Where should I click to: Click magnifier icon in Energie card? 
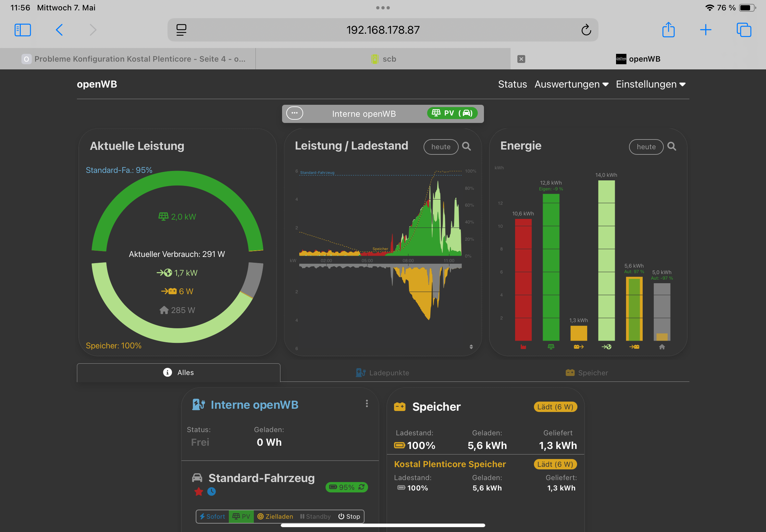coord(672,147)
